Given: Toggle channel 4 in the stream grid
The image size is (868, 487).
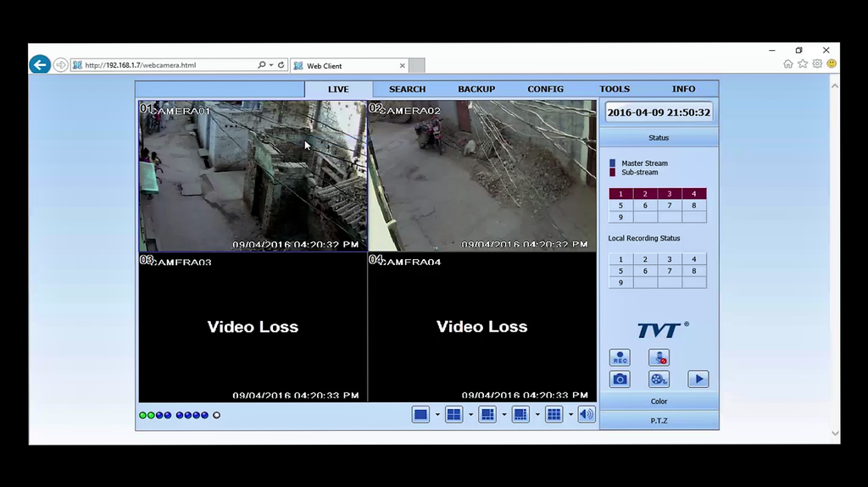Looking at the screenshot, I should point(694,194).
